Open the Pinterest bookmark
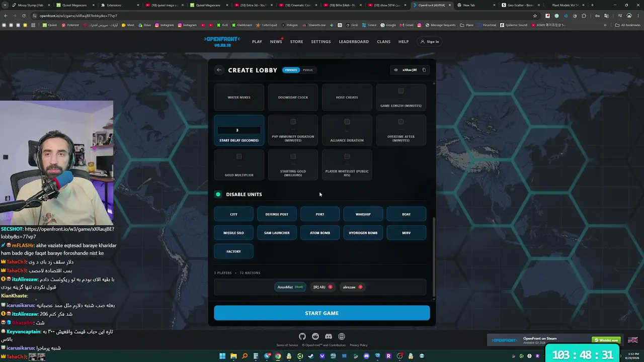Image resolution: width=644 pixels, height=362 pixels. click(x=70, y=25)
